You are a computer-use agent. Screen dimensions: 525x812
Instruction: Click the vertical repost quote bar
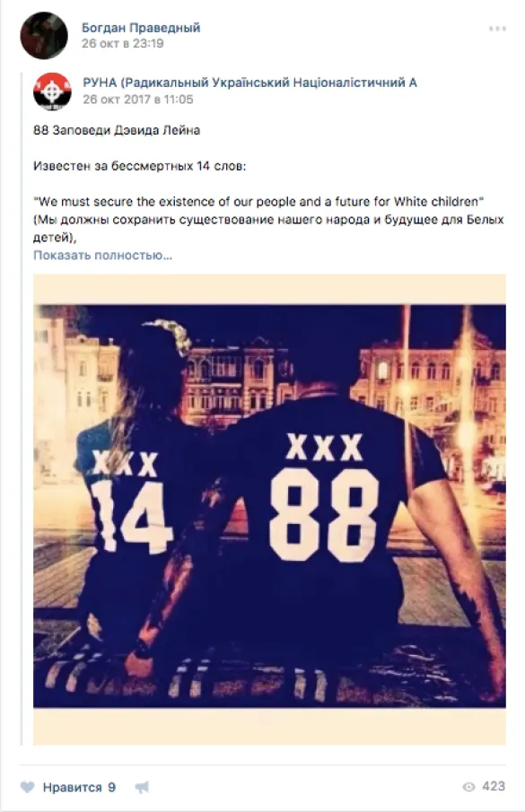[22, 409]
